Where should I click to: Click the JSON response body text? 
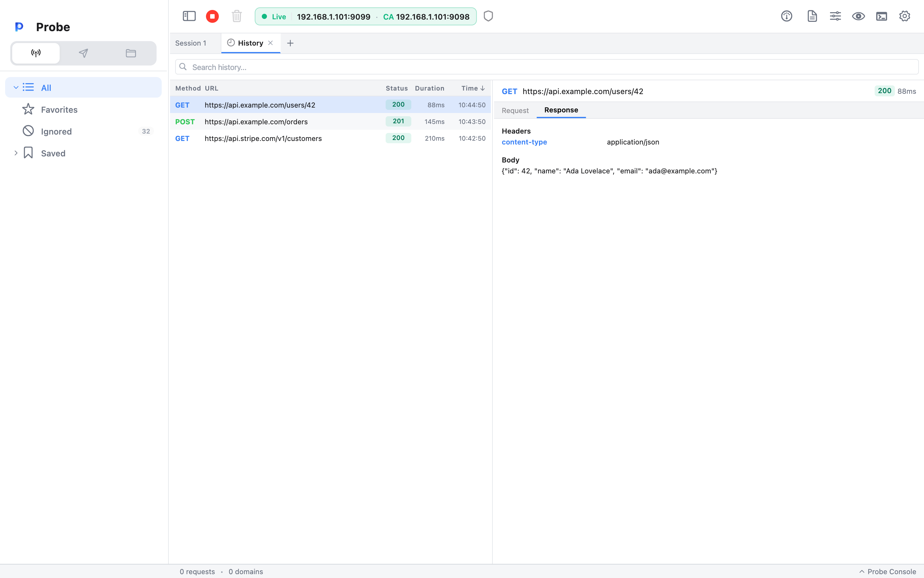[x=609, y=171]
